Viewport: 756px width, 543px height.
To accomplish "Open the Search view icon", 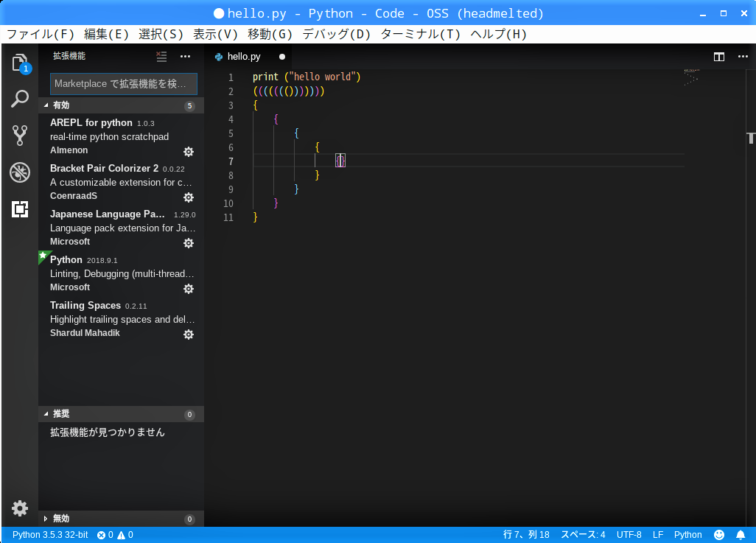I will point(20,99).
